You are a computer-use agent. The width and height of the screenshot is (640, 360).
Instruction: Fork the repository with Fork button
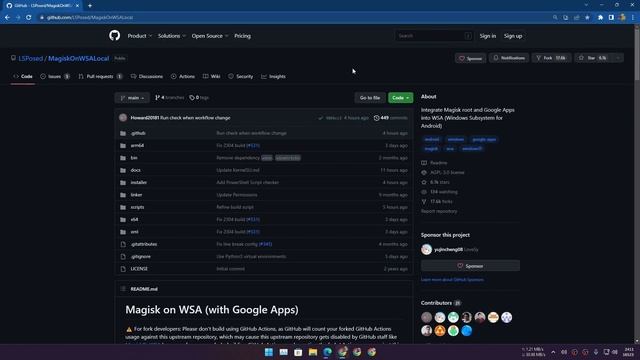[x=551, y=58]
